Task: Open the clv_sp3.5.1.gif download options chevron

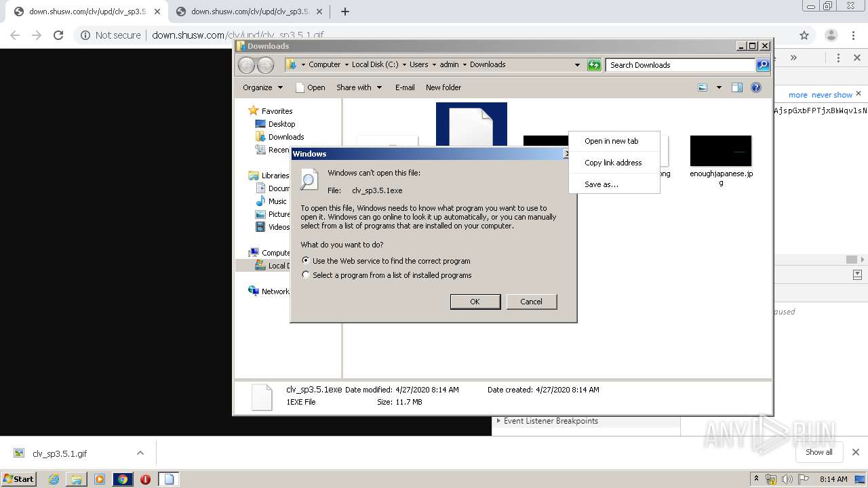Action: 140,453
